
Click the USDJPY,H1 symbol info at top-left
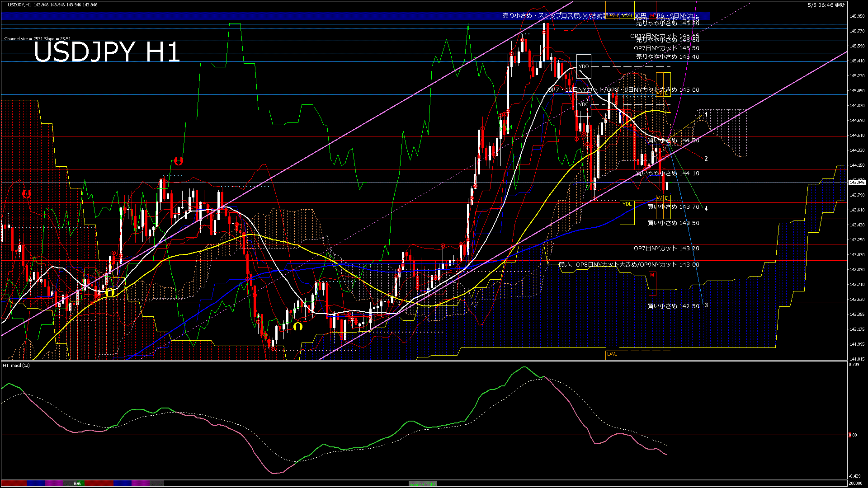(20, 5)
